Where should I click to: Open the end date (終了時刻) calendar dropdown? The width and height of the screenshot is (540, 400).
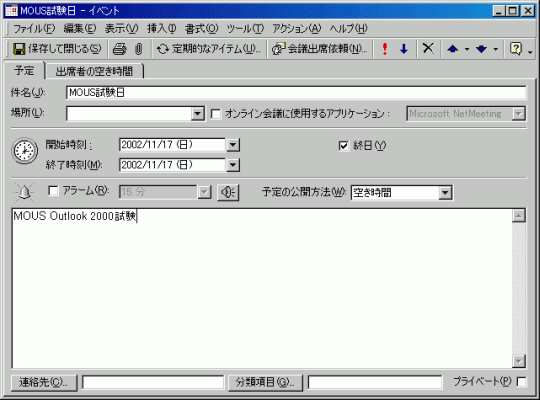(233, 165)
